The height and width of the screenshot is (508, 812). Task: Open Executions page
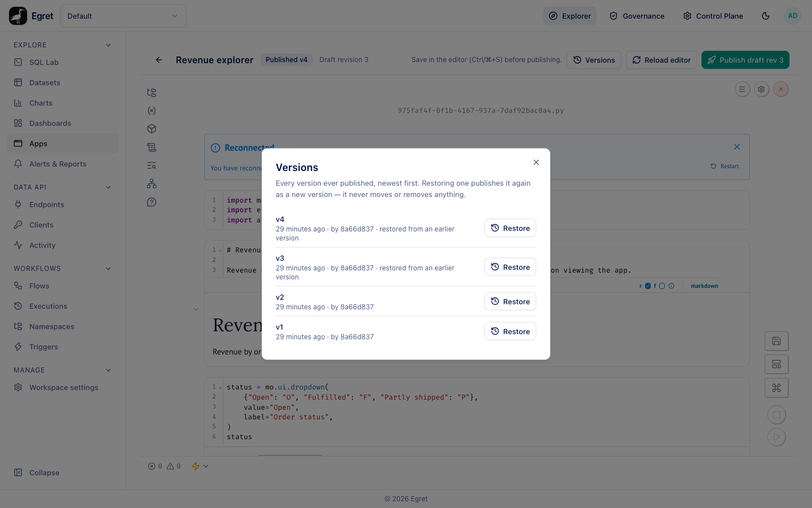coord(63,306)
